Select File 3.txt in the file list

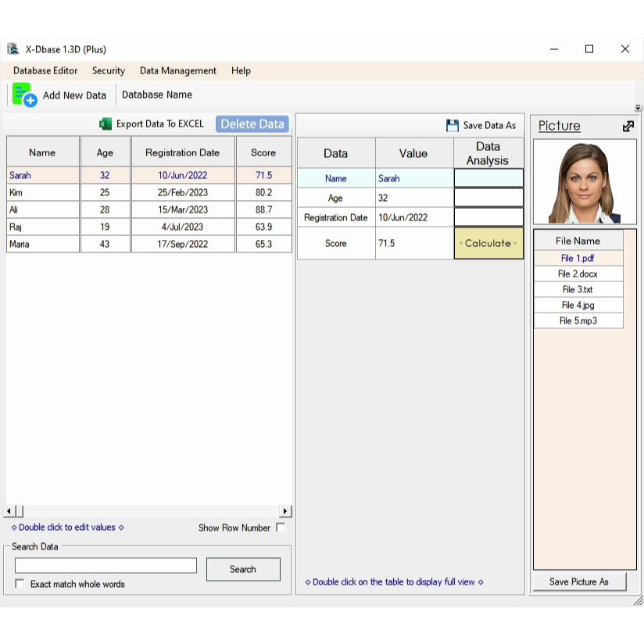(578, 289)
